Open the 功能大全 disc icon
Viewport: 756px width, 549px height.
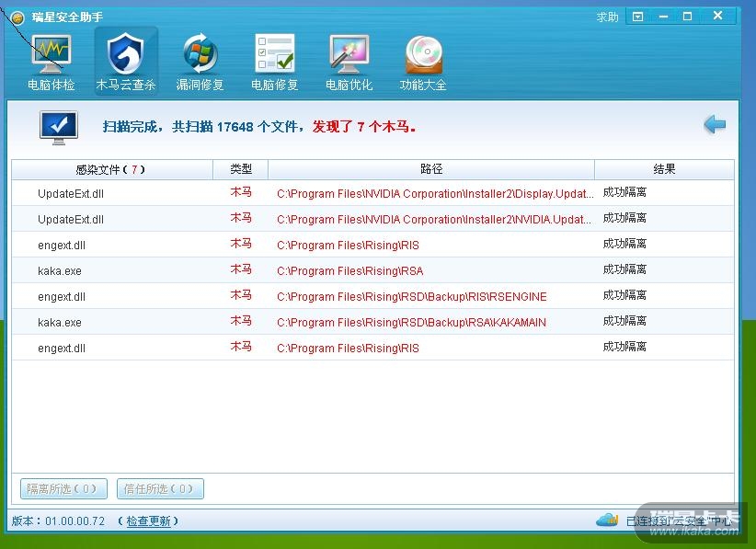coord(423,62)
